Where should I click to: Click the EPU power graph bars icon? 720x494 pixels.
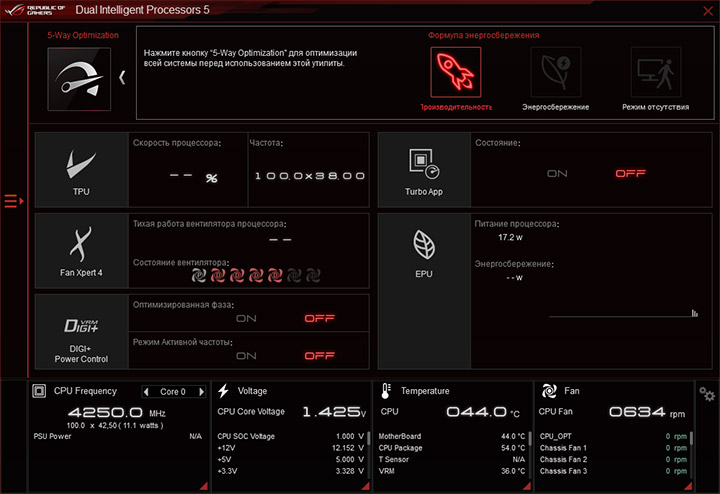tap(695, 313)
